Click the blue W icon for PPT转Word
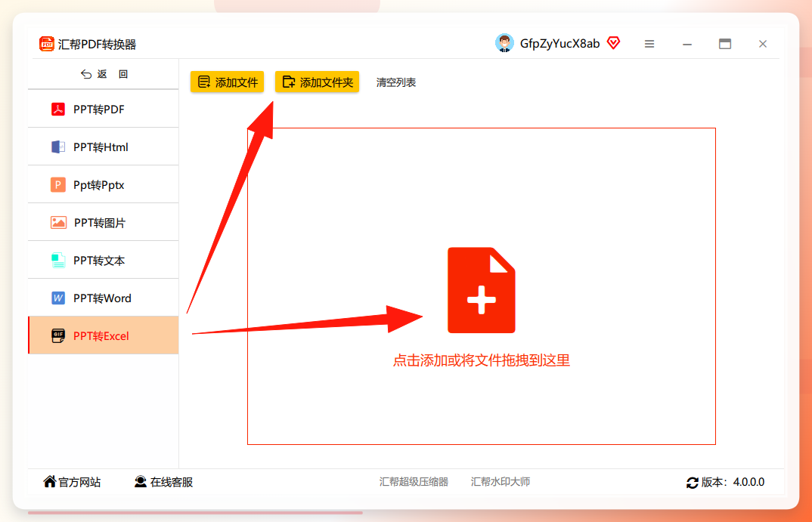 58,298
